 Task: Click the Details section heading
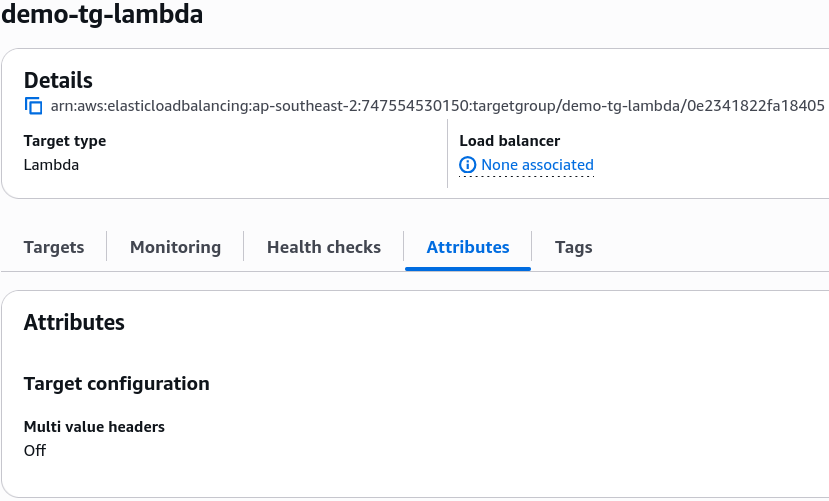pos(58,80)
